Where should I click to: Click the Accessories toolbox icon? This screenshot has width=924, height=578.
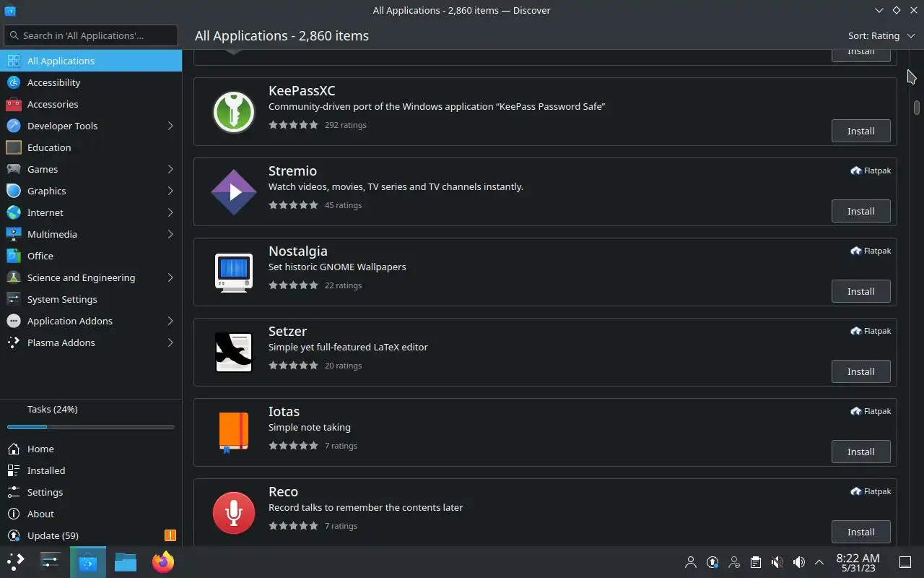click(13, 104)
